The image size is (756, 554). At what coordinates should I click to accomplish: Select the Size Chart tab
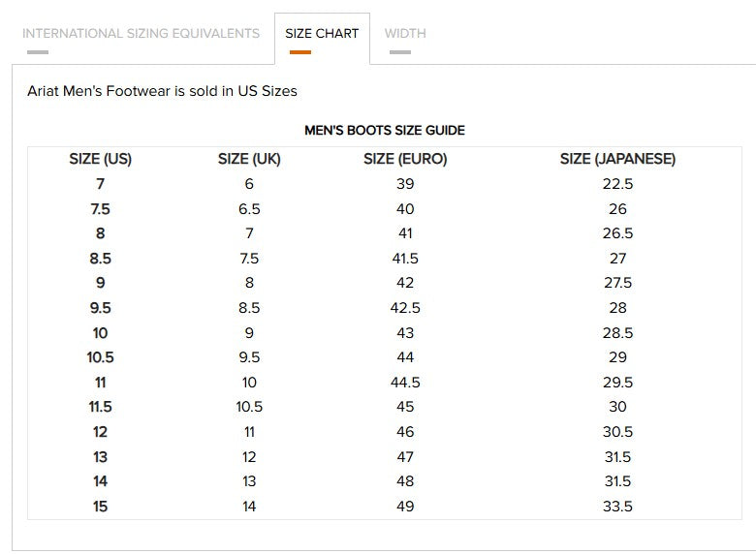click(322, 33)
